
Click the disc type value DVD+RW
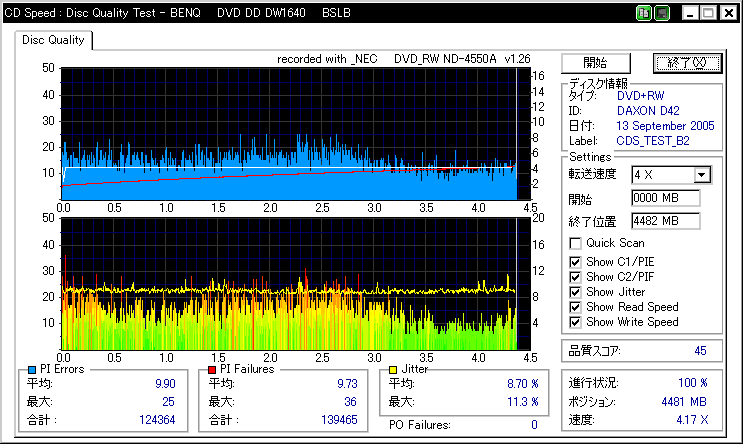point(641,96)
